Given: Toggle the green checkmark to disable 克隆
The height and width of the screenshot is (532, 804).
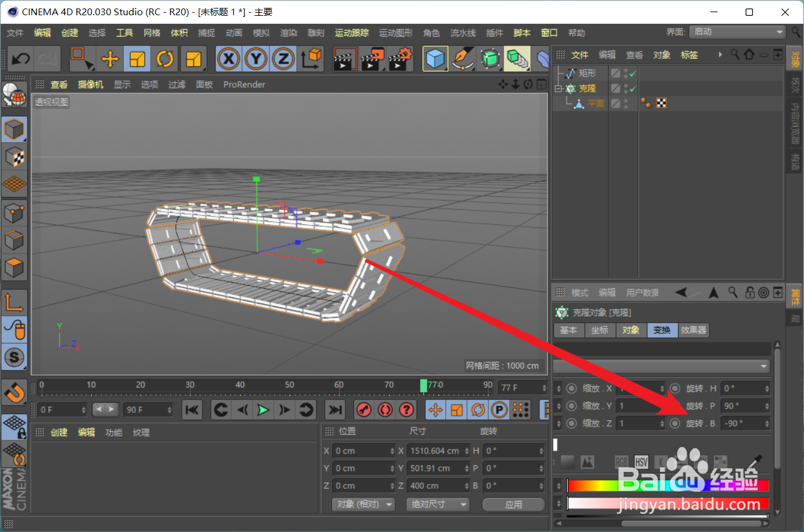Looking at the screenshot, I should (632, 89).
